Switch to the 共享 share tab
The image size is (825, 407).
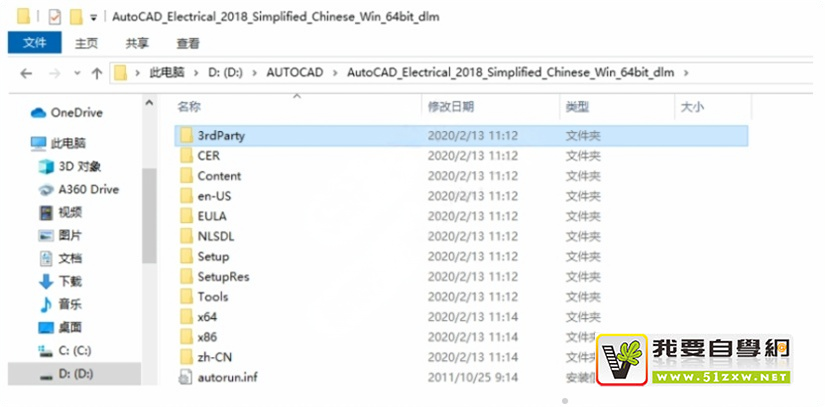(x=137, y=44)
